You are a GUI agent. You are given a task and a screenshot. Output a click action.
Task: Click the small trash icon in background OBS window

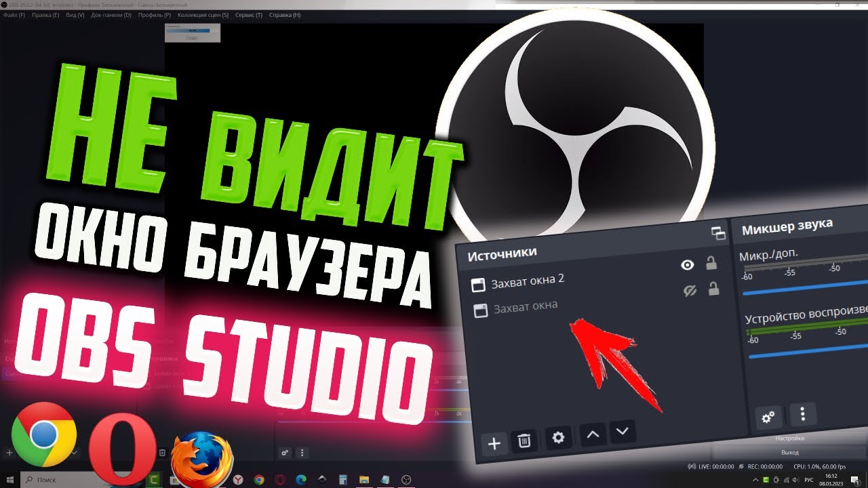[x=162, y=453]
